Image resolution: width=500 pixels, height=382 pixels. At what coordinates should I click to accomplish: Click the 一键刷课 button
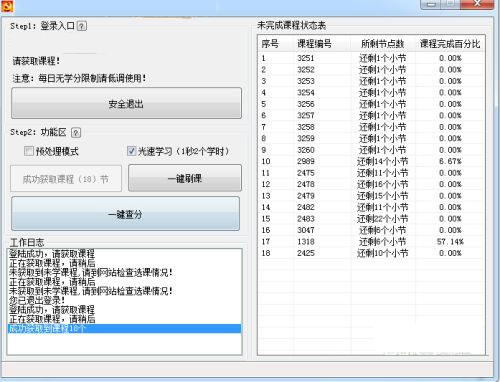point(185,178)
